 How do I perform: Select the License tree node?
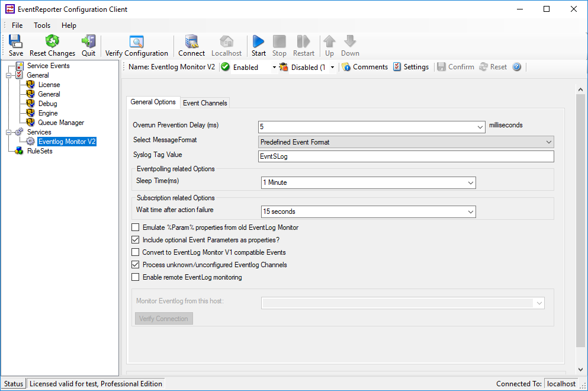49,85
